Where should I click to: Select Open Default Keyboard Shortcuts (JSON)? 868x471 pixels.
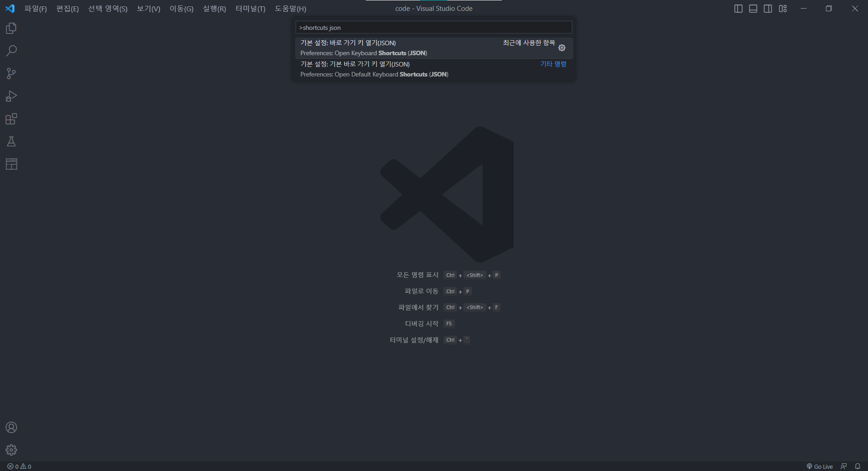click(434, 69)
